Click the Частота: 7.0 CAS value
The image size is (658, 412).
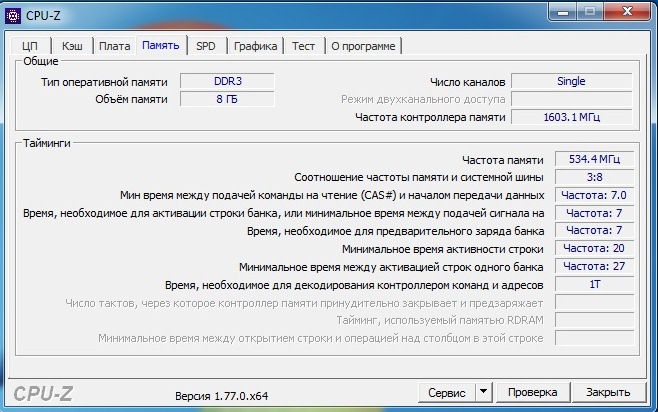point(594,195)
